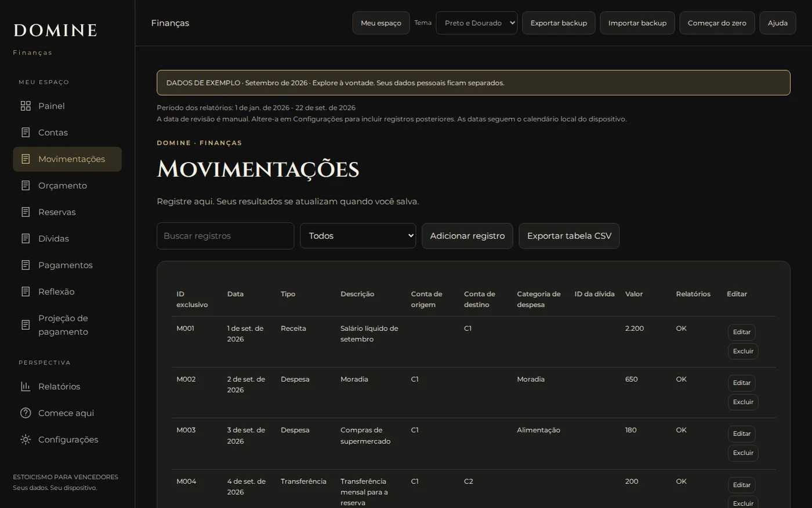Click the 'Categoria de despesa' column header
The height and width of the screenshot is (508, 812).
[539, 300]
